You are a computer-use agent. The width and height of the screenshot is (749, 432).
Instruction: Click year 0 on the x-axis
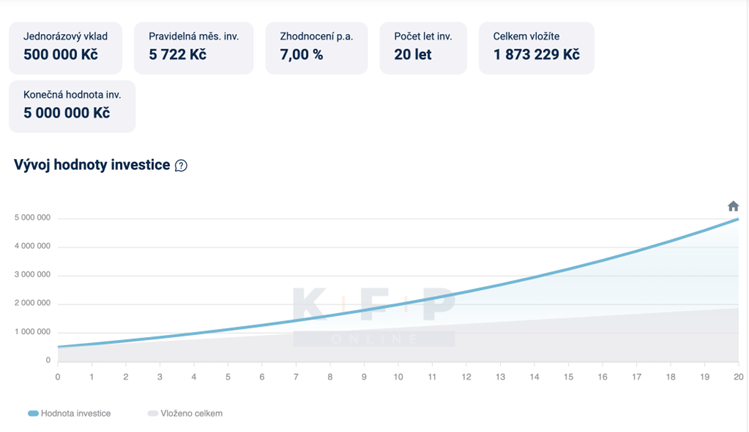pyautogui.click(x=57, y=377)
